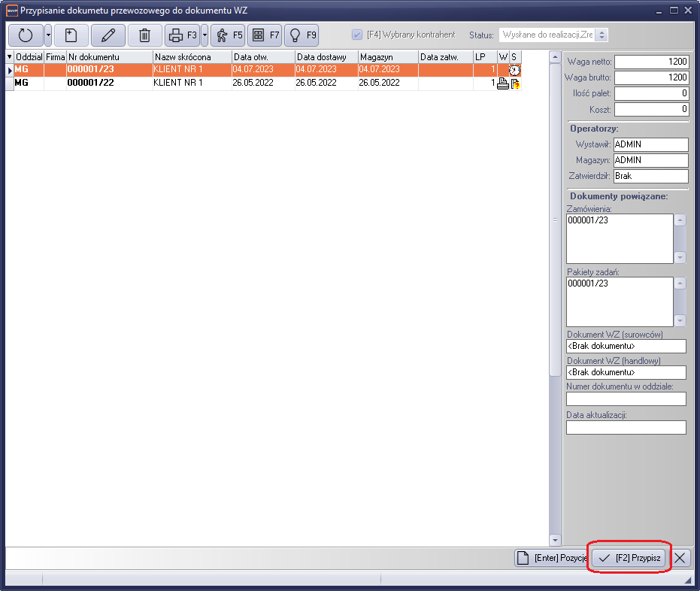The height and width of the screenshot is (591, 700).
Task: Click down arrow of document list scrollbar
Action: point(556,540)
